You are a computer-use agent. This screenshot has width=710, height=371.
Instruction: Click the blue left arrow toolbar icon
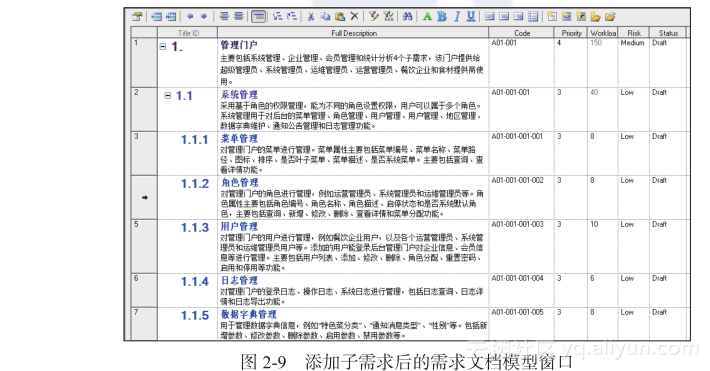[x=190, y=16]
